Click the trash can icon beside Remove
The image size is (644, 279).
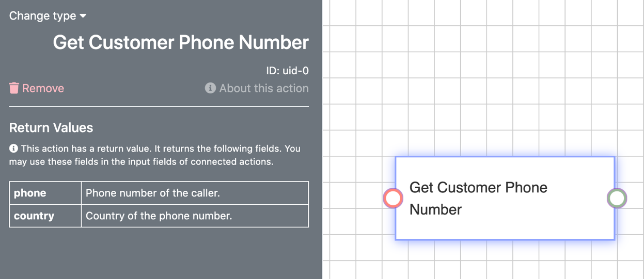click(14, 88)
